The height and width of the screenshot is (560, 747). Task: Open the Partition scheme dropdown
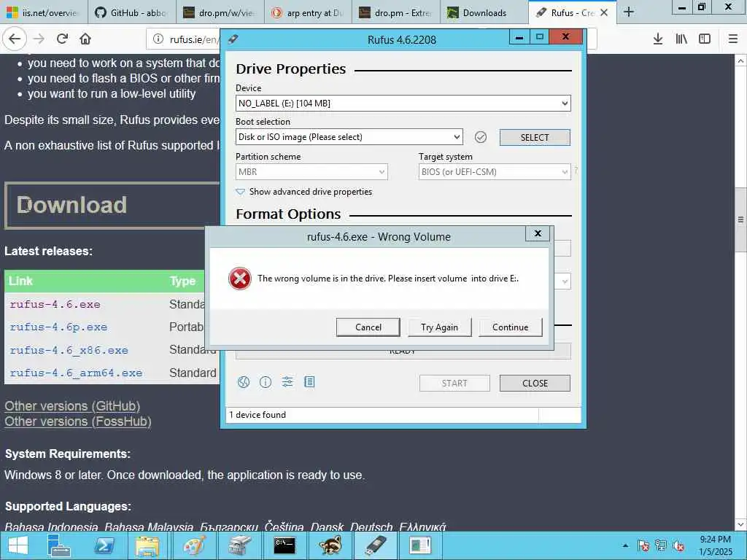[x=311, y=172]
